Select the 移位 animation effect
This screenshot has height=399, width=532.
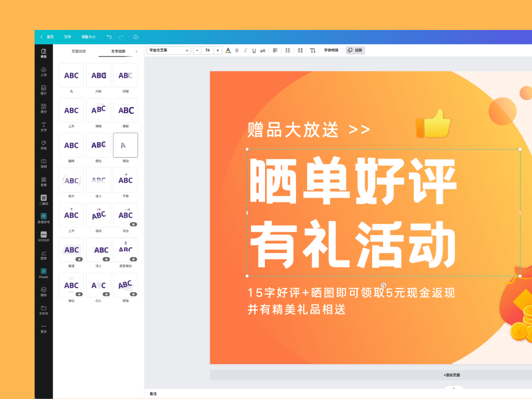[x=98, y=145]
